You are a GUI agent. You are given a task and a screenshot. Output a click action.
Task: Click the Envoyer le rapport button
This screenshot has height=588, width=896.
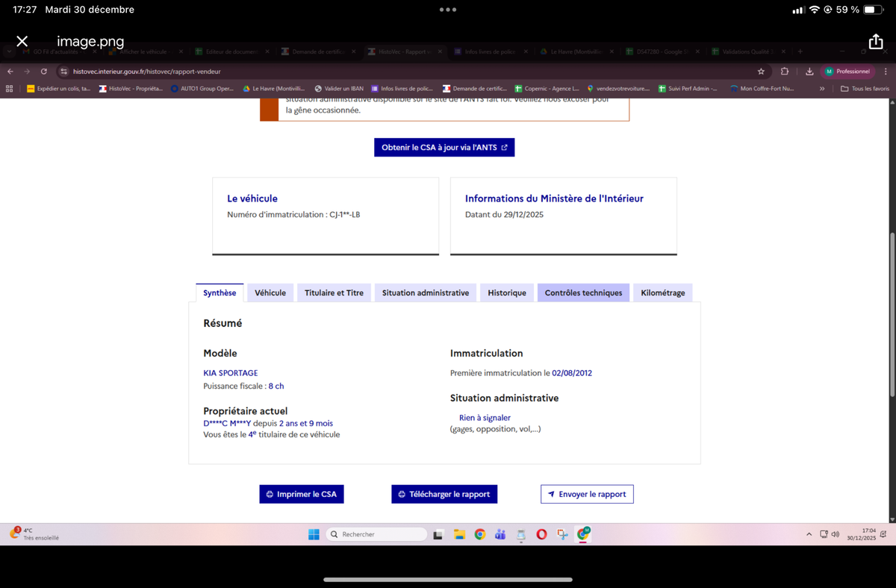pos(587,494)
